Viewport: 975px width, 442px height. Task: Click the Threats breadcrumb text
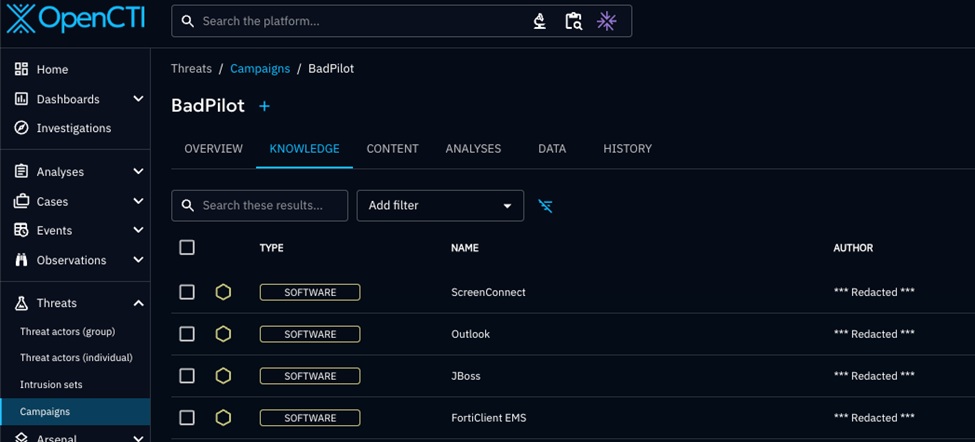click(x=192, y=68)
